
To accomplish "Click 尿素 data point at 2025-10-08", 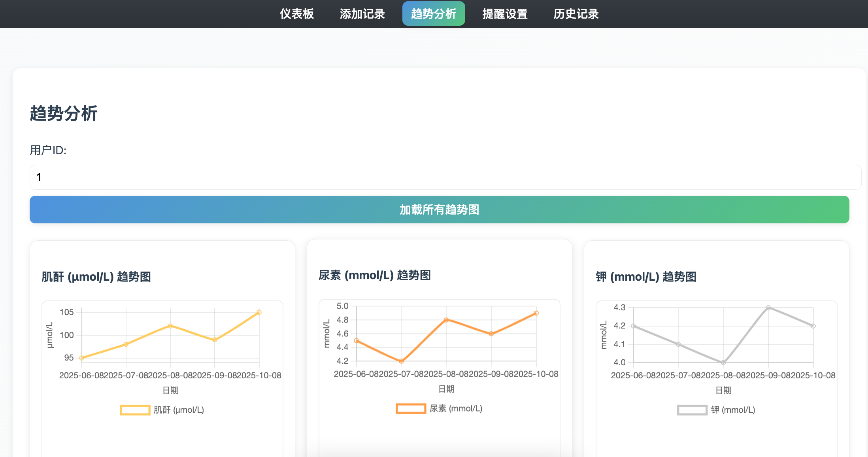I will tap(536, 313).
